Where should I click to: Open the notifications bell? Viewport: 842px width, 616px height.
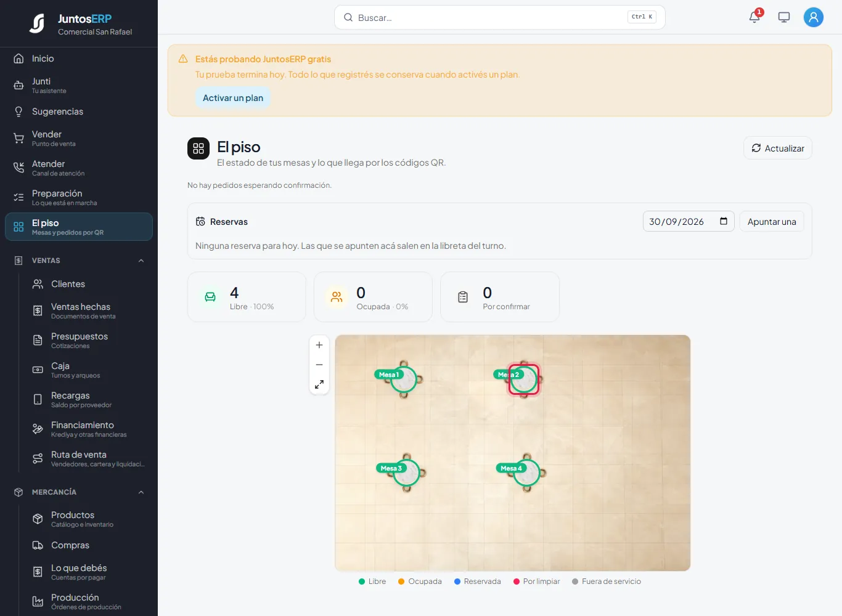[x=754, y=17]
